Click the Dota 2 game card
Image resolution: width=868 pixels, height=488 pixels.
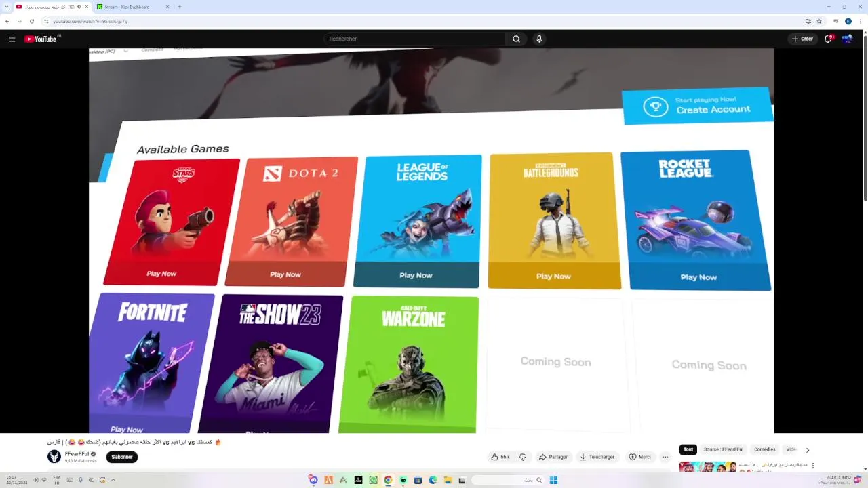coord(292,222)
